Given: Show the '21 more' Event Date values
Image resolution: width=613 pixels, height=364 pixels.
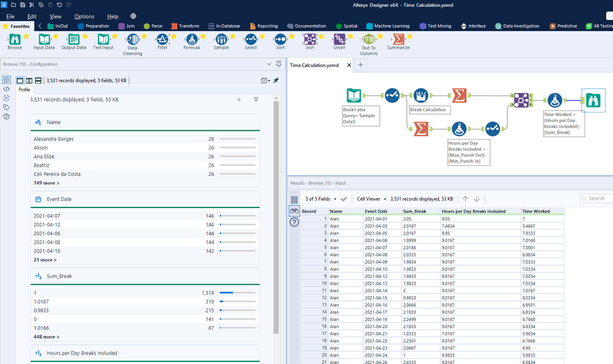Looking at the screenshot, I should pyautogui.click(x=45, y=260).
